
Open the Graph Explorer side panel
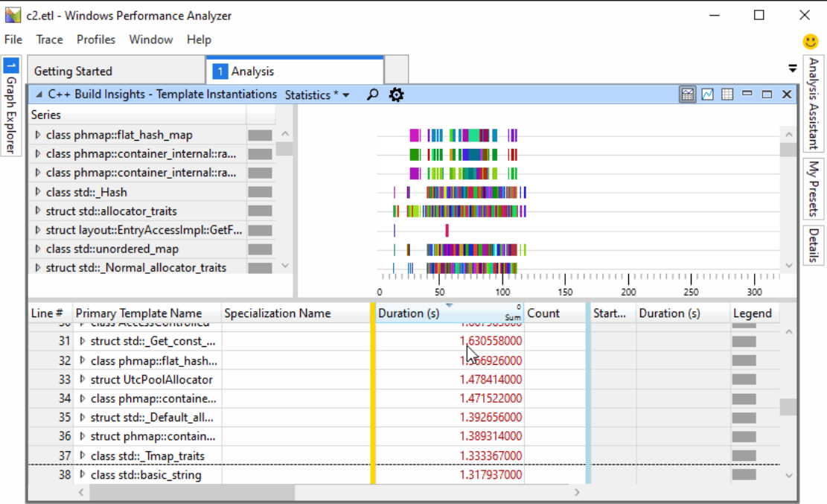pos(11,106)
